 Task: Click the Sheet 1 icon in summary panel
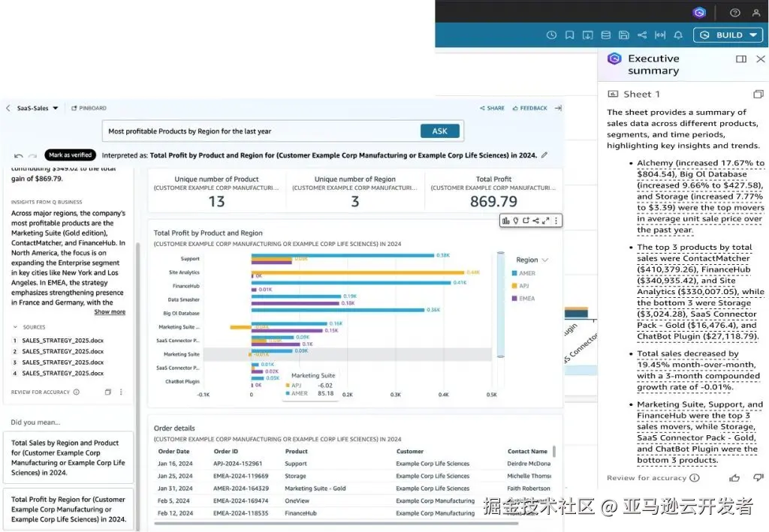(x=613, y=94)
